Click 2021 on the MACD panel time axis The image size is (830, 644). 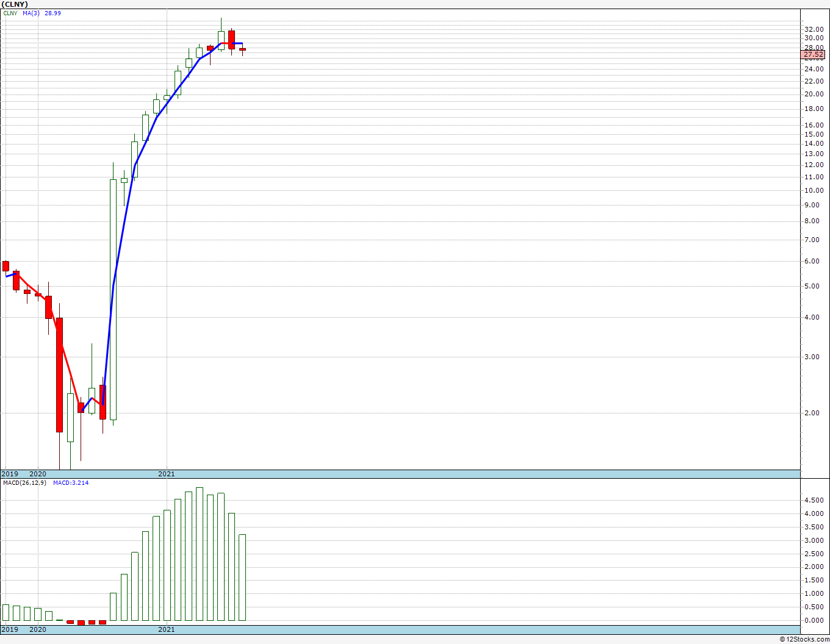[167, 629]
